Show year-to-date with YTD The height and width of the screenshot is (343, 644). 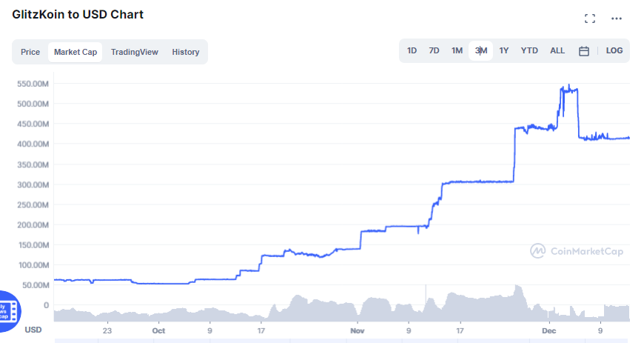point(529,51)
